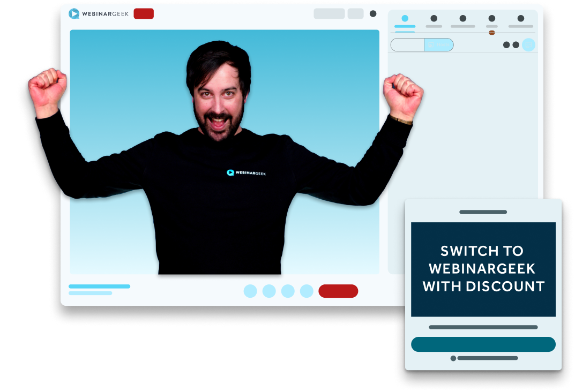Click the red pill button in bottom toolbar
Viewport: 575px width, 392px height.
(338, 291)
